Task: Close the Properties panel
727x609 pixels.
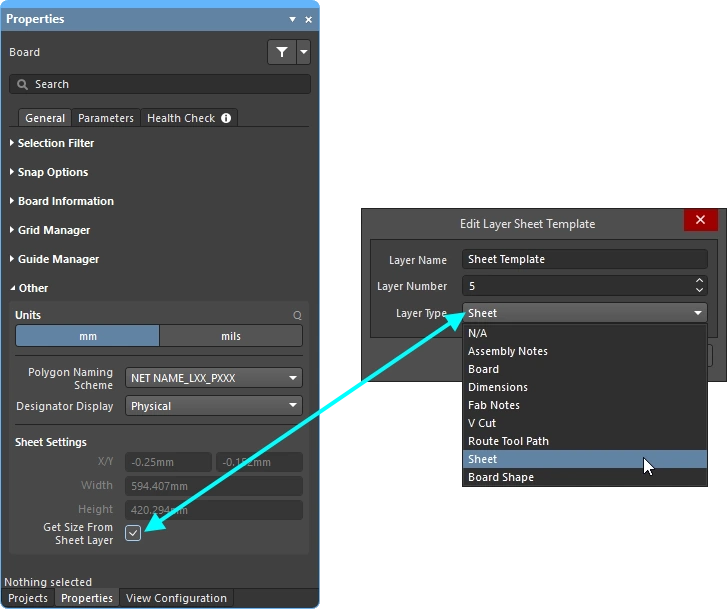Action: click(x=308, y=19)
